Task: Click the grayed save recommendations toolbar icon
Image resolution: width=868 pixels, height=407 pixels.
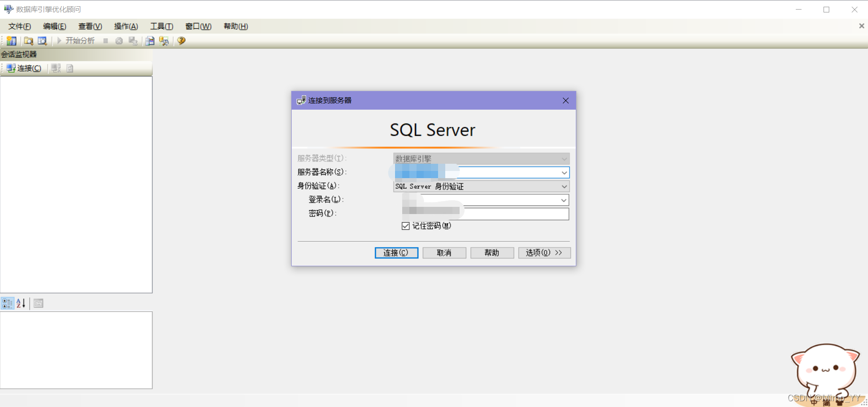Action: [x=133, y=41]
